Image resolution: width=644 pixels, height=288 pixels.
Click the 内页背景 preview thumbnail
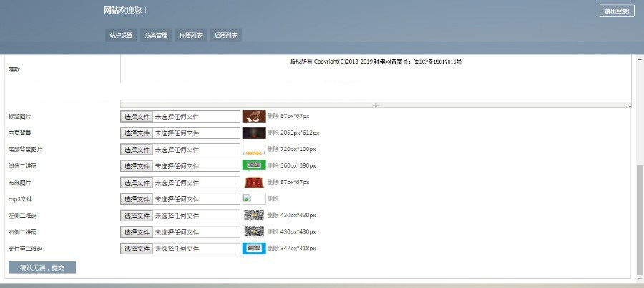(x=253, y=133)
